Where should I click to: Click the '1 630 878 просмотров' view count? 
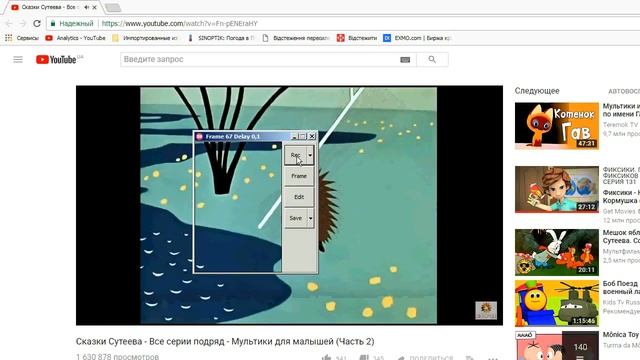click(x=118, y=357)
